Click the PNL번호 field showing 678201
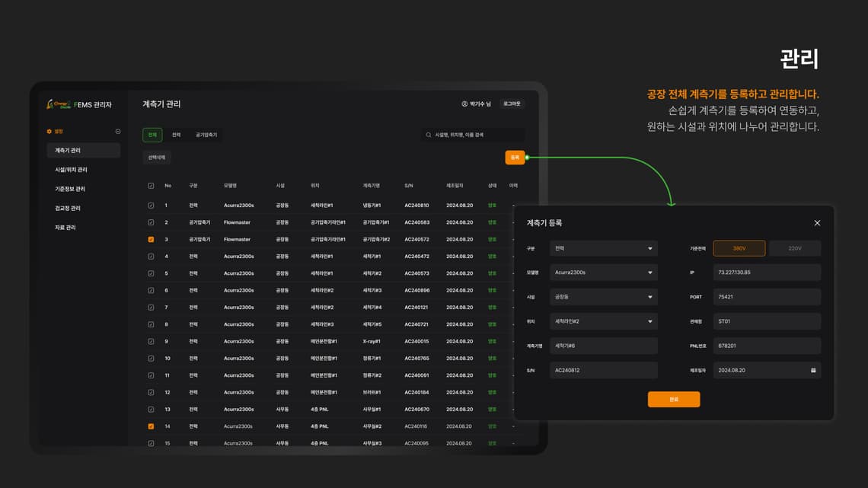 tap(767, 346)
